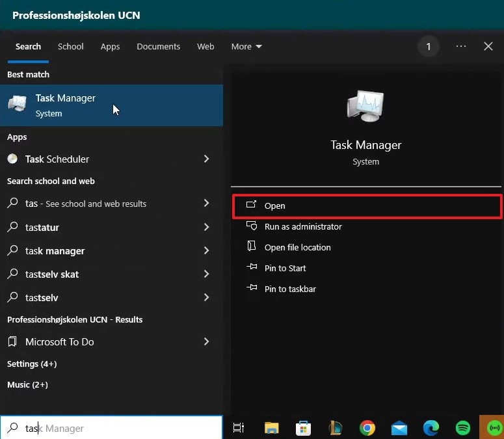This screenshot has width=504, height=439.
Task: Launch File Explorer from the taskbar
Action: click(x=272, y=428)
